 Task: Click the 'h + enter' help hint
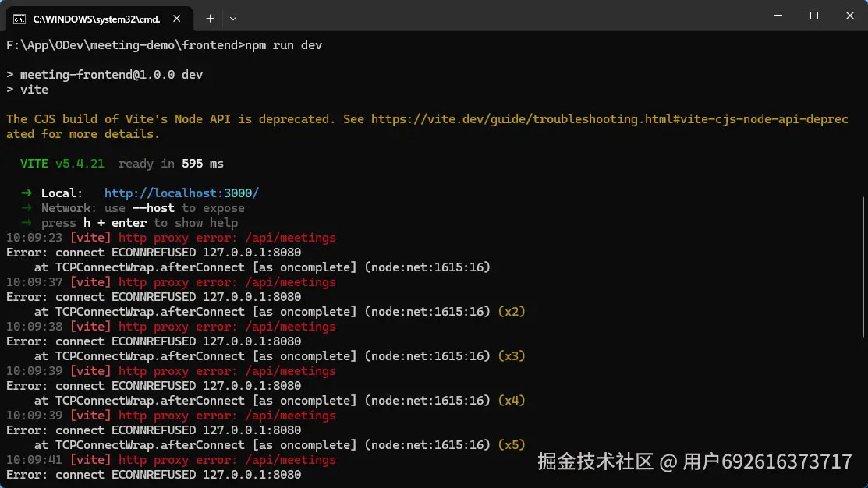(x=115, y=223)
